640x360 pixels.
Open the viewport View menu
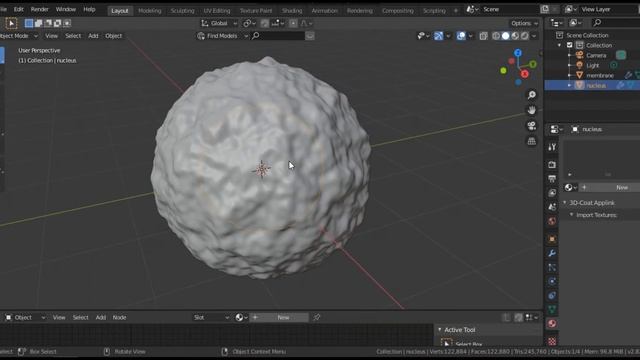pyautogui.click(x=51, y=36)
